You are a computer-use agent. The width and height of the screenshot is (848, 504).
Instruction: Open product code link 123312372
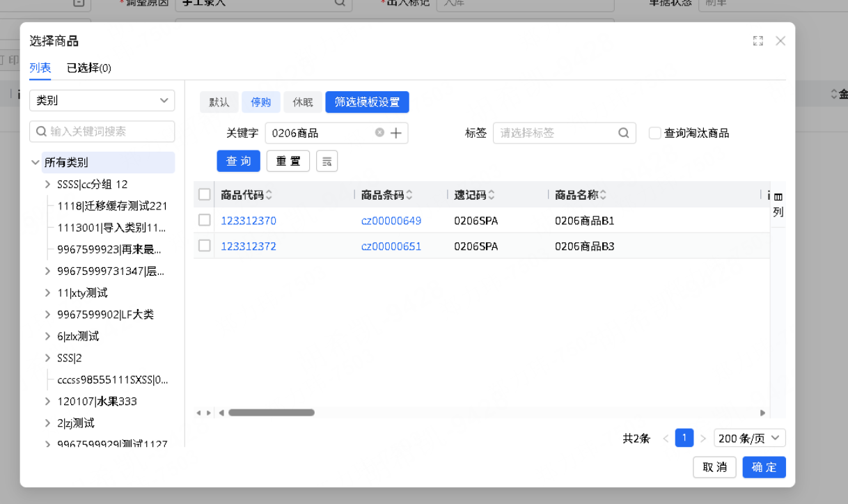click(x=249, y=246)
